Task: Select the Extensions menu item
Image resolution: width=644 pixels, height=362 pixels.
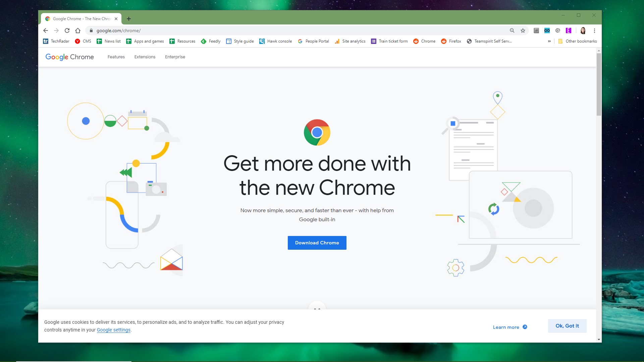Action: [145, 57]
